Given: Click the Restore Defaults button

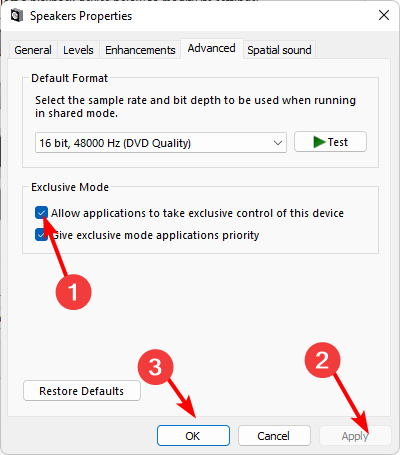Looking at the screenshot, I should click(x=82, y=391).
